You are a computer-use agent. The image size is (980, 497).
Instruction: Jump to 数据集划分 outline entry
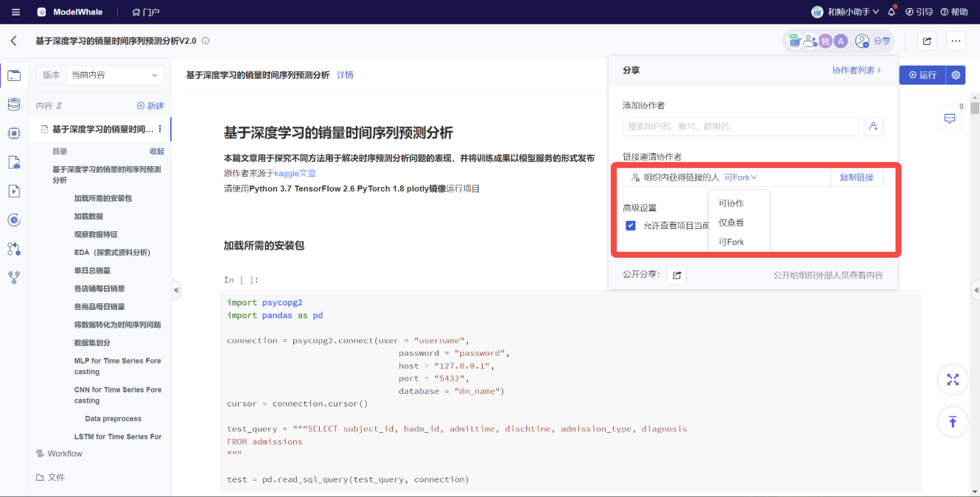[92, 342]
